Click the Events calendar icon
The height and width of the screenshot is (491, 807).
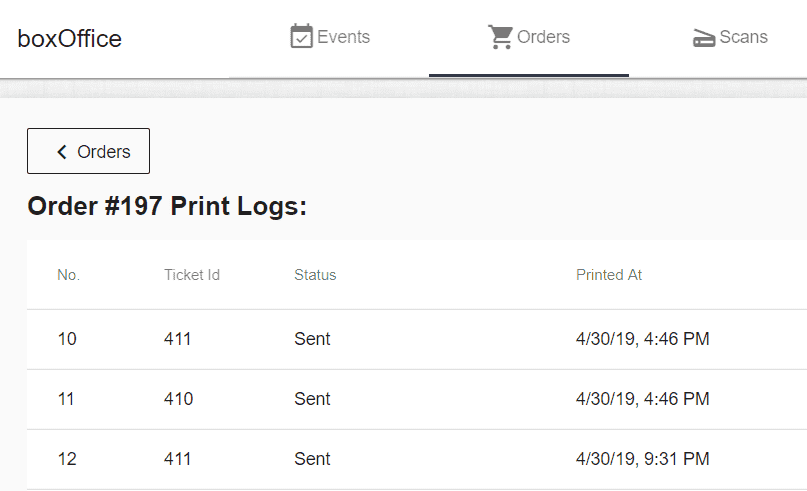point(301,36)
